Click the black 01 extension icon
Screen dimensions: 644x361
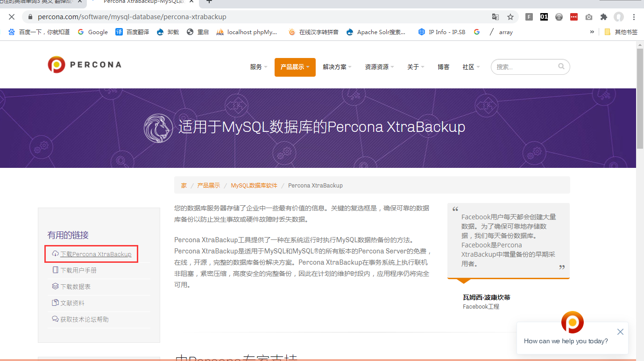(544, 17)
